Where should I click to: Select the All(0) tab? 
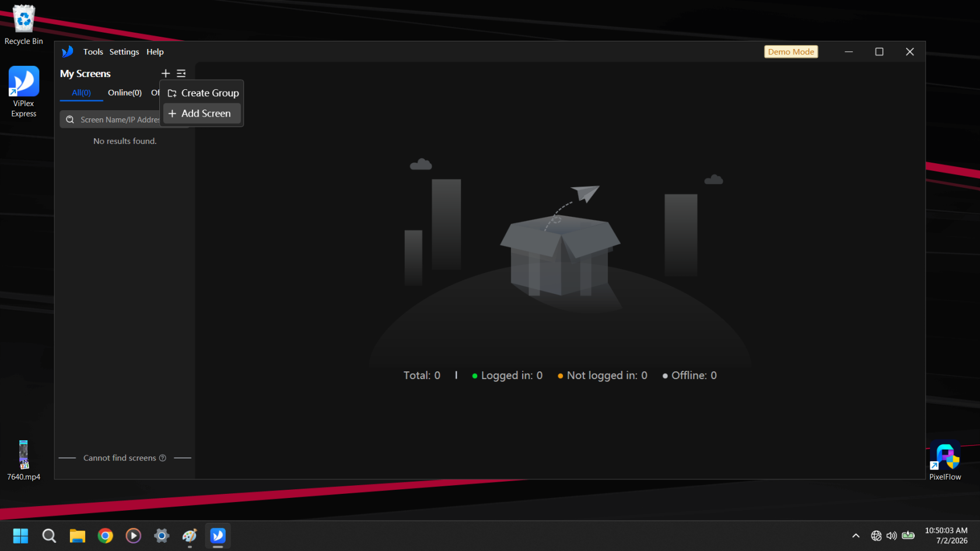click(x=81, y=93)
